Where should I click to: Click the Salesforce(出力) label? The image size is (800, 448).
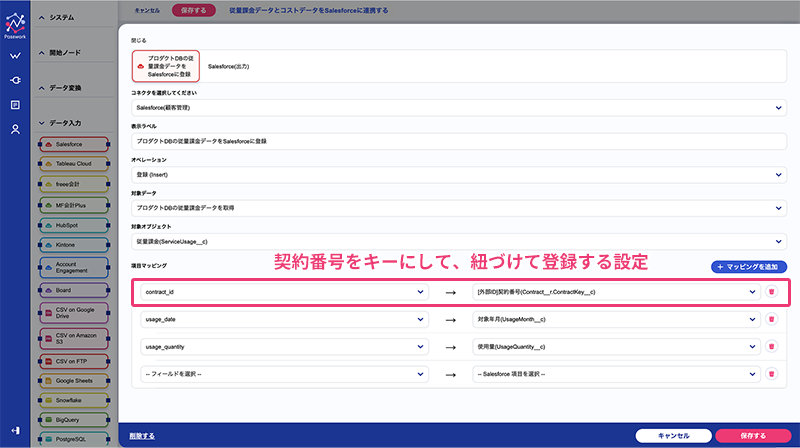pos(229,66)
